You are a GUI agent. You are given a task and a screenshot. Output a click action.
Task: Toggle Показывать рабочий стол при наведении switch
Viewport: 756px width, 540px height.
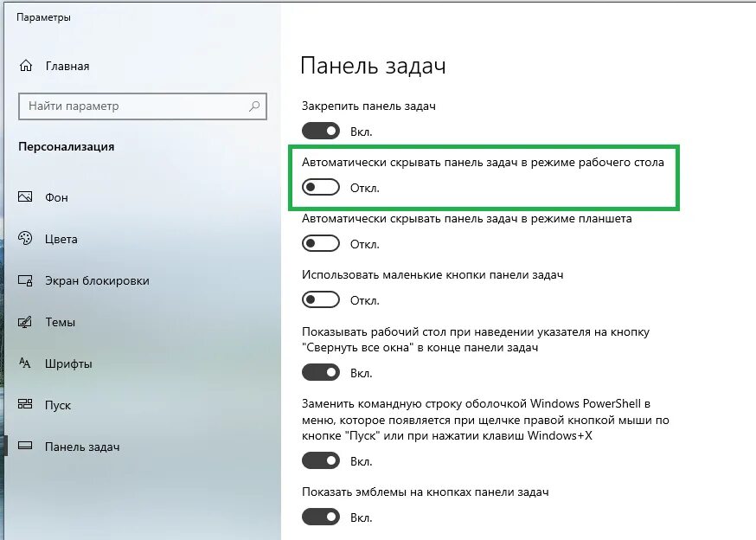(x=321, y=372)
